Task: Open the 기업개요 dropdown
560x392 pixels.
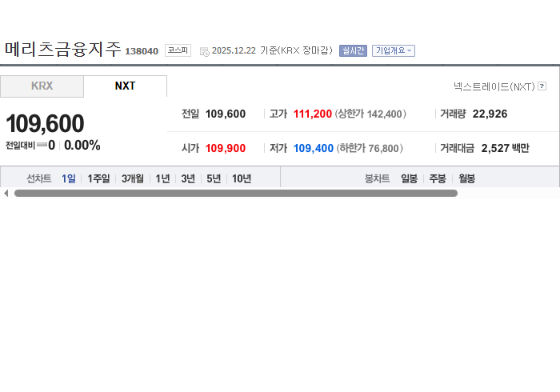Action: tap(394, 50)
